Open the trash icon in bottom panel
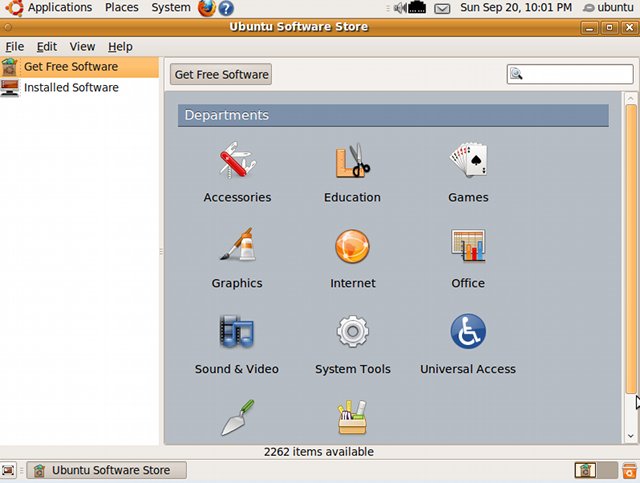This screenshot has height=483, width=640. click(629, 470)
